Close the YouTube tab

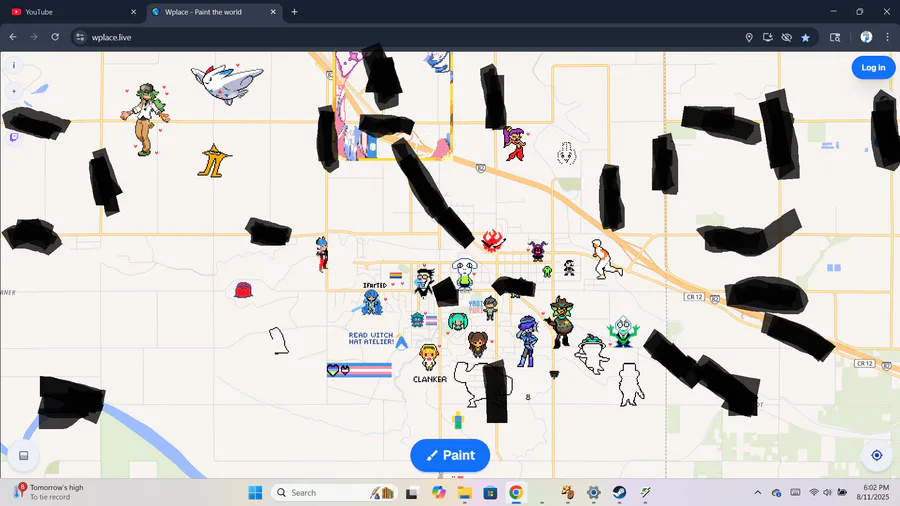point(133,11)
